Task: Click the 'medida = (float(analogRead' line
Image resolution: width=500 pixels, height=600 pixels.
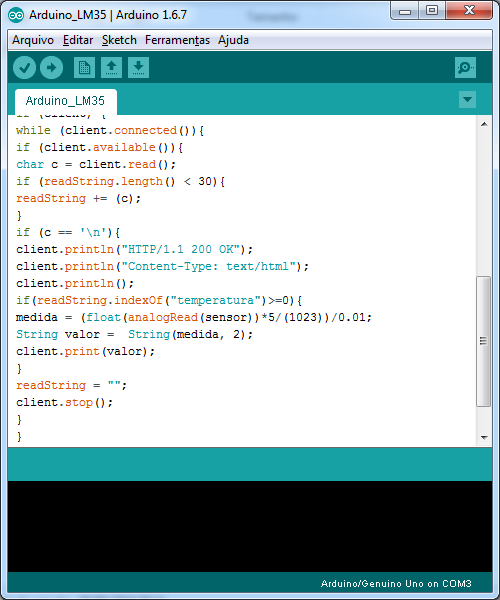Action: [x=194, y=317]
